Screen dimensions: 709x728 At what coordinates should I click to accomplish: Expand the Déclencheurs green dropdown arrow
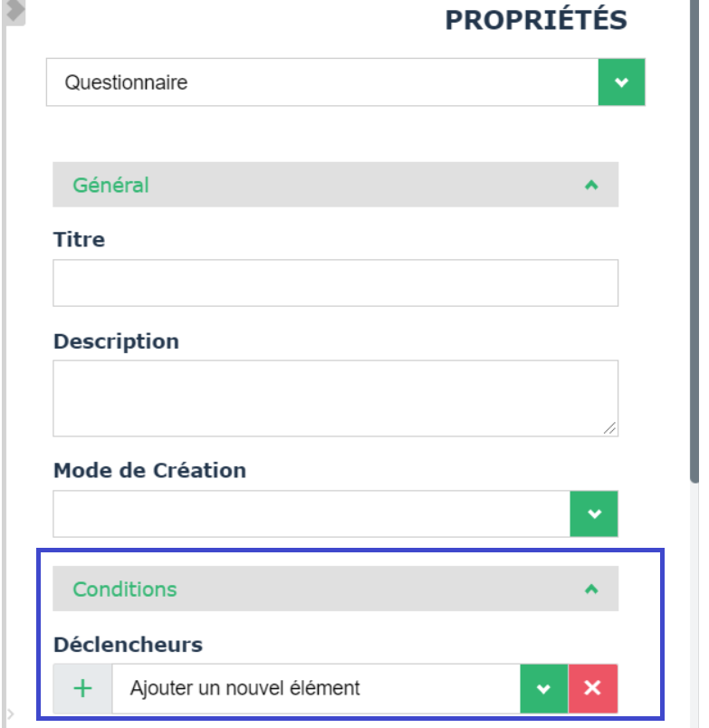(x=543, y=688)
